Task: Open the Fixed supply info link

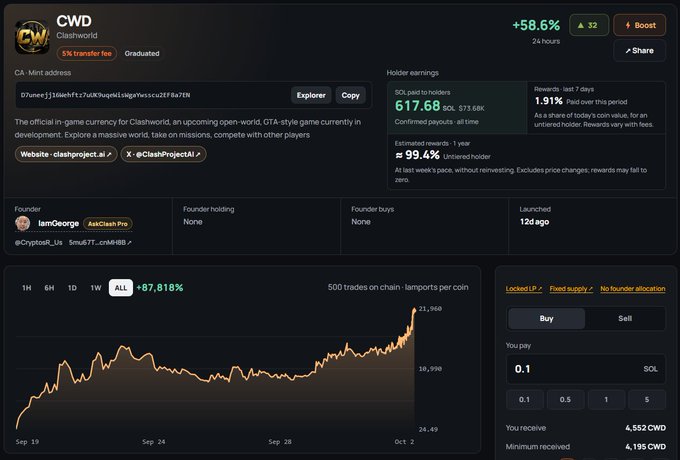Action: click(571, 289)
